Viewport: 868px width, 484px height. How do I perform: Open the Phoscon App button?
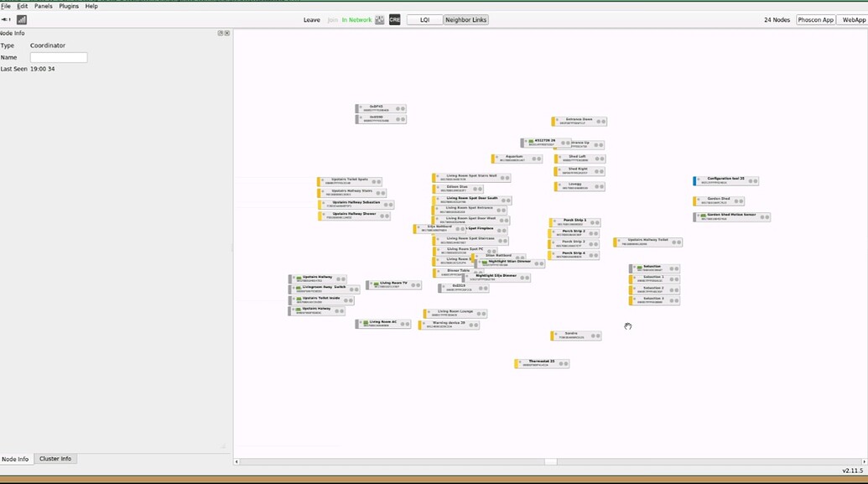(x=815, y=19)
